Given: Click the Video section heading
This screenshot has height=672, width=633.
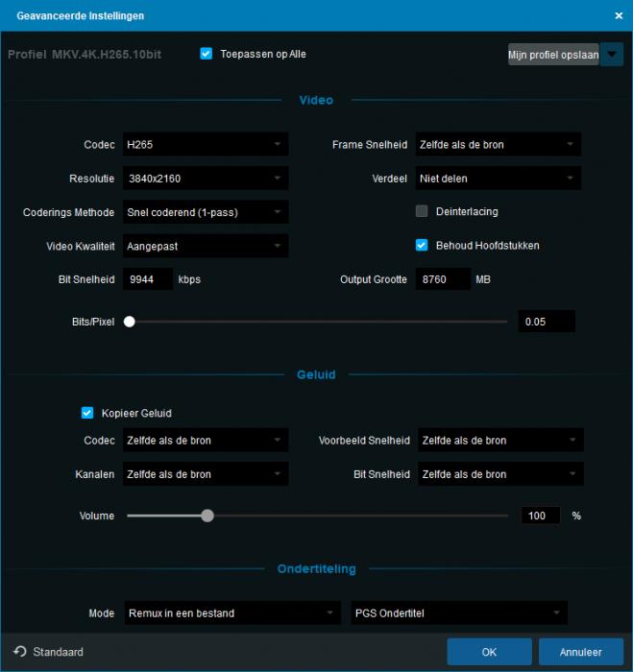Looking at the screenshot, I should [316, 100].
